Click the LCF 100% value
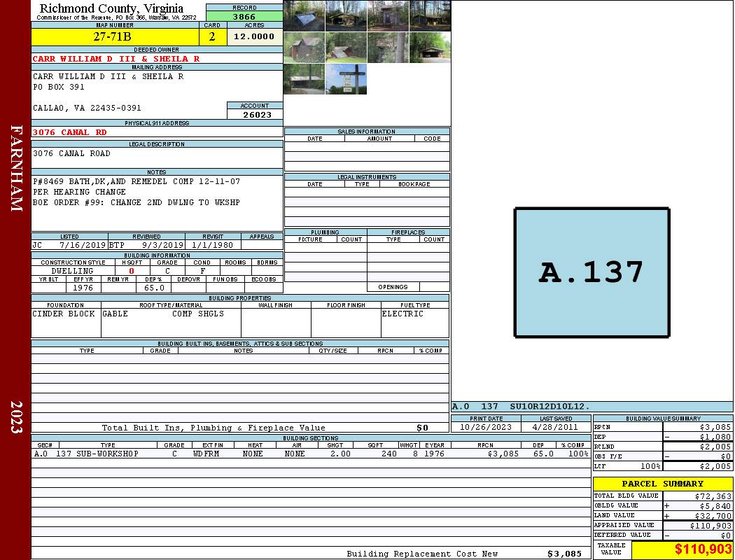This screenshot has width=735, height=560. pyautogui.click(x=650, y=466)
